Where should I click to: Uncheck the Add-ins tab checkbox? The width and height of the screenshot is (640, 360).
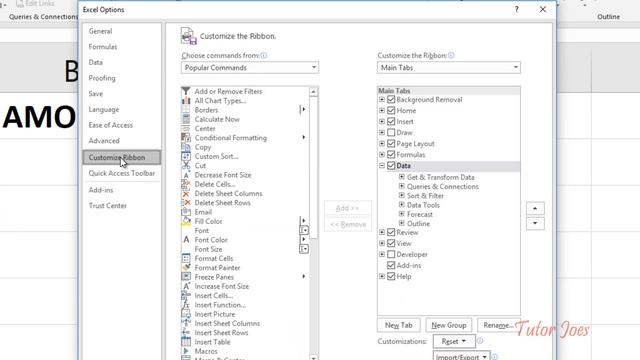pos(391,265)
